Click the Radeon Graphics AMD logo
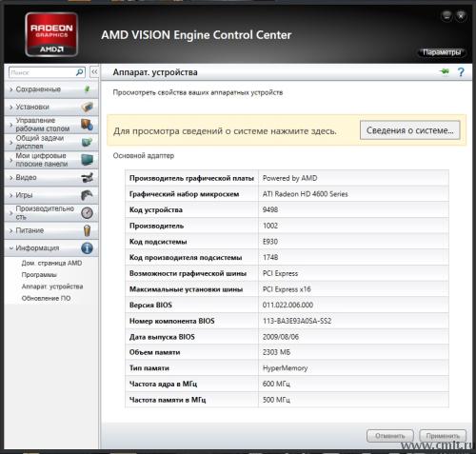Viewport: 476px width, 454px height. [x=51, y=34]
